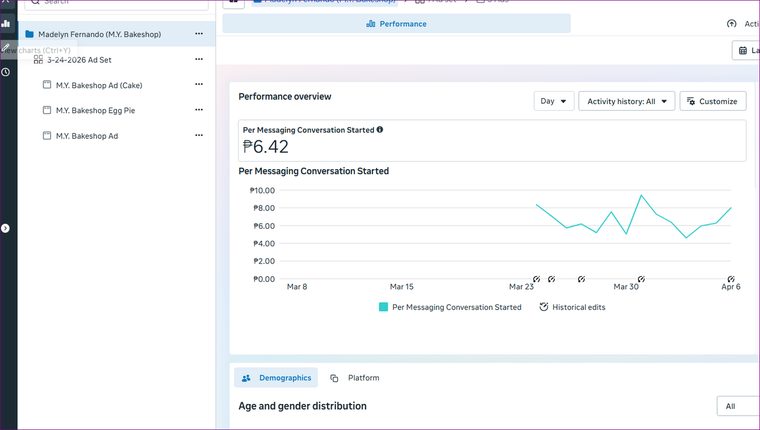Open the All filter dropdown for age distribution
The height and width of the screenshot is (430, 760).
[738, 406]
